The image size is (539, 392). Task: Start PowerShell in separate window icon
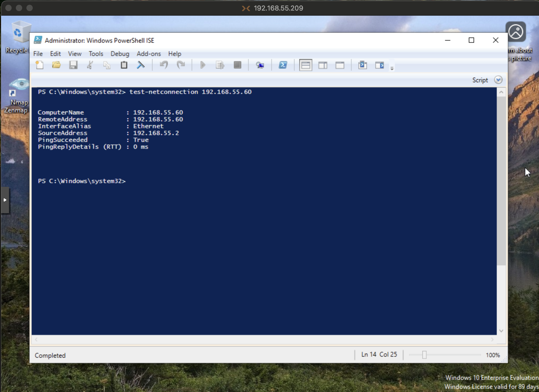pyautogui.click(x=283, y=65)
